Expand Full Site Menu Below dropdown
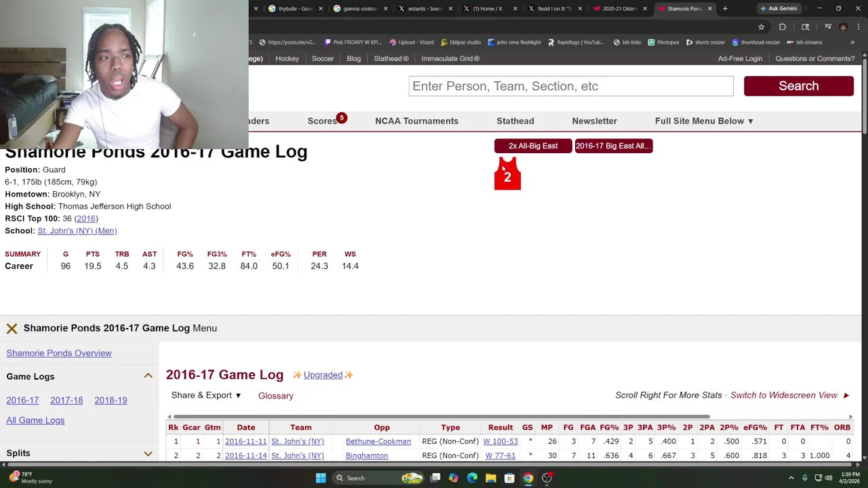 [704, 121]
